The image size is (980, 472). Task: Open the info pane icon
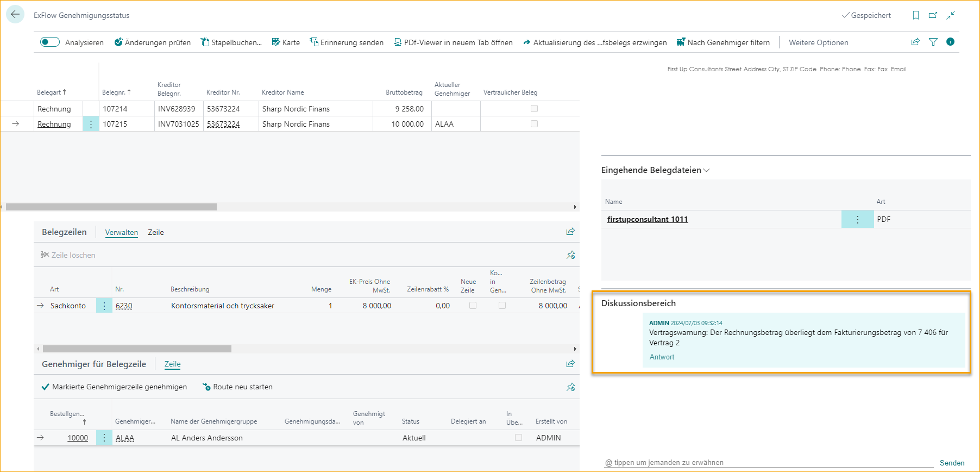coord(950,42)
